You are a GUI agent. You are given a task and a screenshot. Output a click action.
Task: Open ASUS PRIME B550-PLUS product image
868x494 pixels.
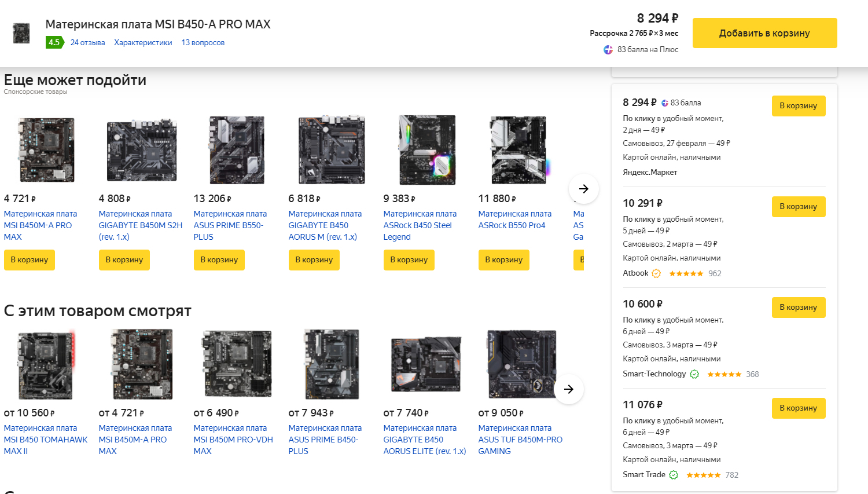[236, 149]
